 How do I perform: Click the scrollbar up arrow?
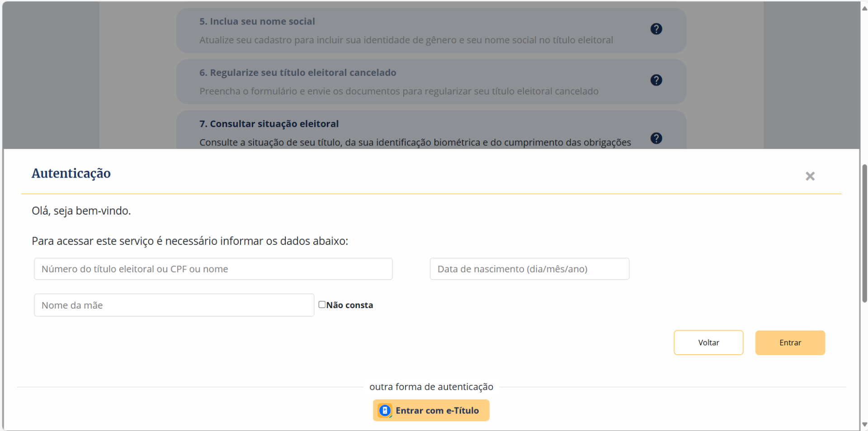click(x=864, y=8)
